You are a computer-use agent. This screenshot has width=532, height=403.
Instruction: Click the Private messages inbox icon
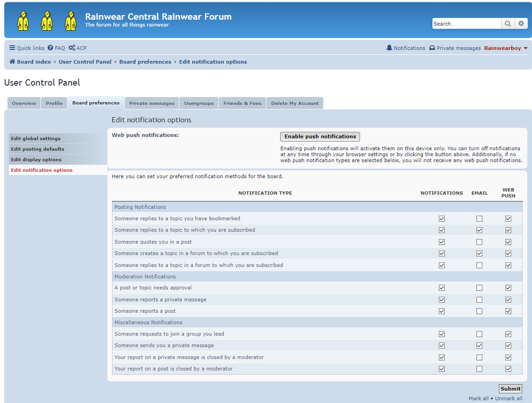(x=432, y=48)
